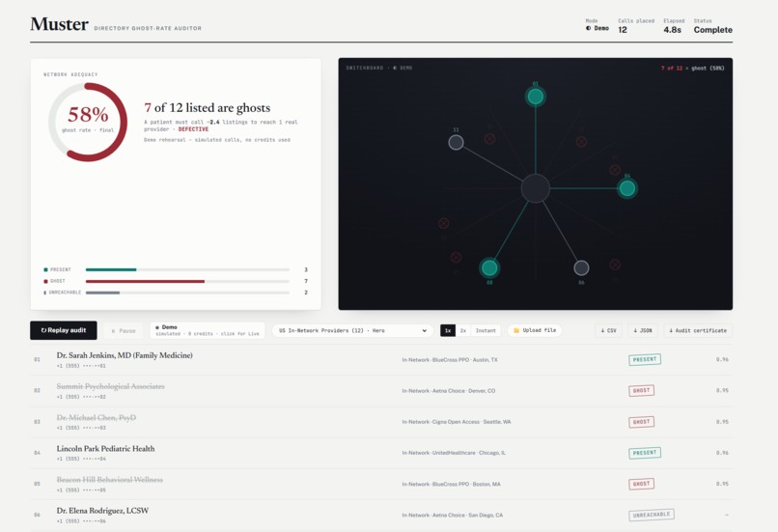This screenshot has height=532, width=778.
Task: Click the Demo mode indicator in header
Action: click(597, 28)
